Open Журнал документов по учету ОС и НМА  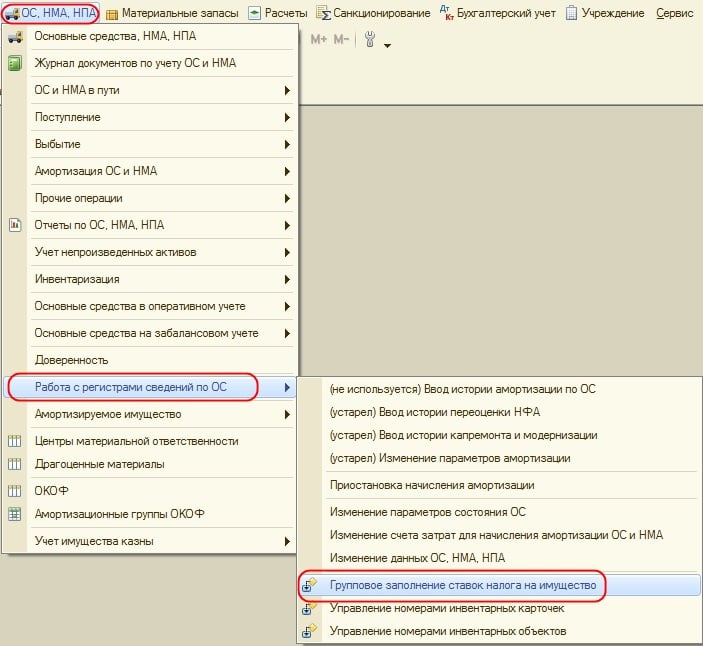point(135,63)
